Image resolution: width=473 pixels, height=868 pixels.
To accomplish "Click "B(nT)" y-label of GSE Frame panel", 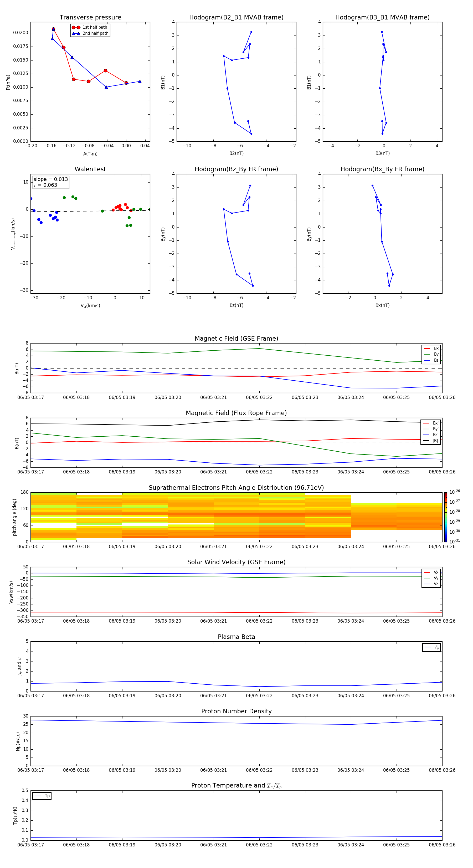I will pyautogui.click(x=17, y=368).
